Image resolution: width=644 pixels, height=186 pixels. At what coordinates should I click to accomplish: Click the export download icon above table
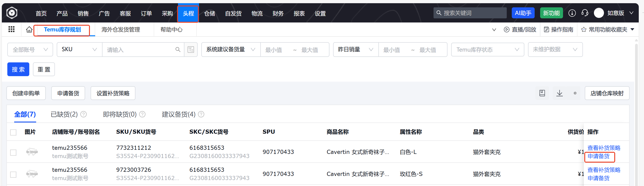pyautogui.click(x=560, y=93)
